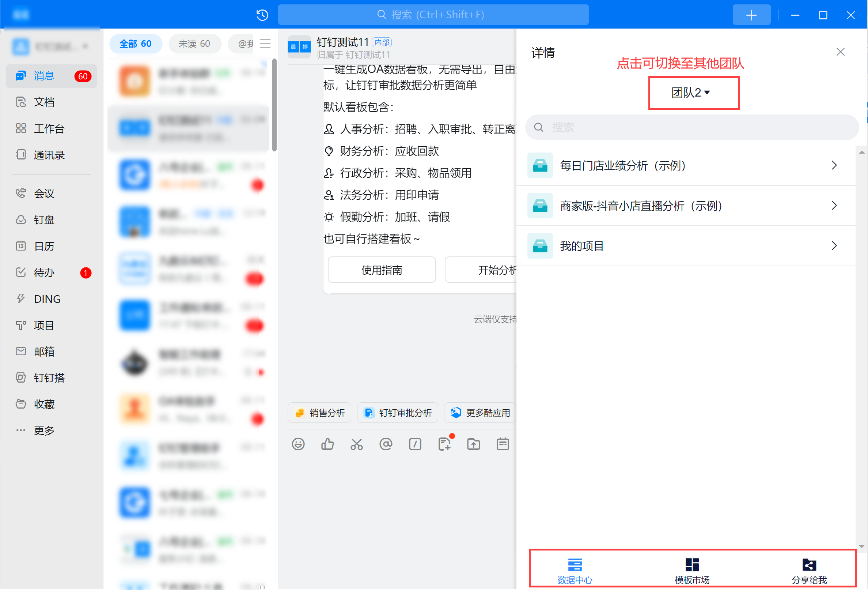Open 收藏 in the left sidebar
868x590 pixels.
(52, 405)
